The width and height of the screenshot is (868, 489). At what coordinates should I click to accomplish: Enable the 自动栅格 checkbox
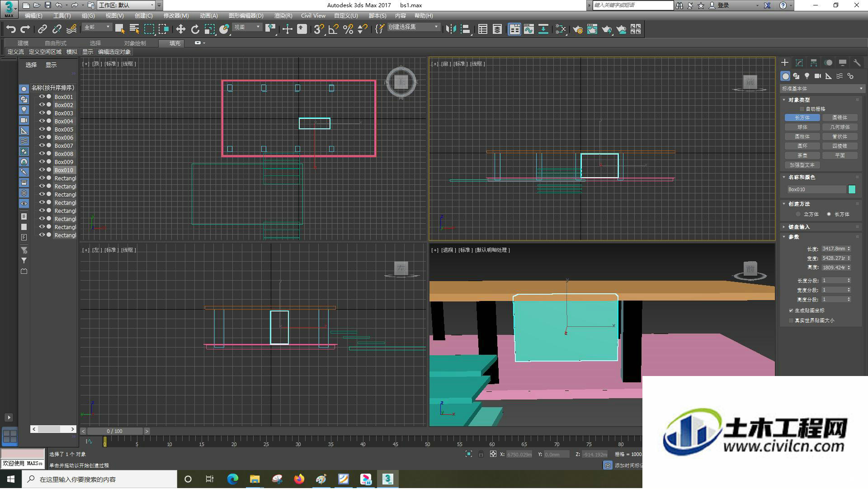802,109
